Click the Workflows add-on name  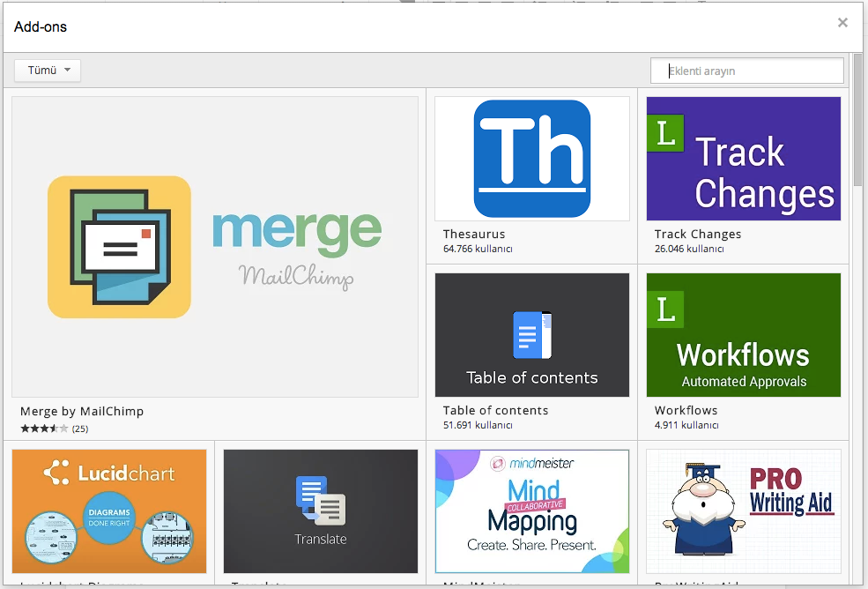coord(686,410)
